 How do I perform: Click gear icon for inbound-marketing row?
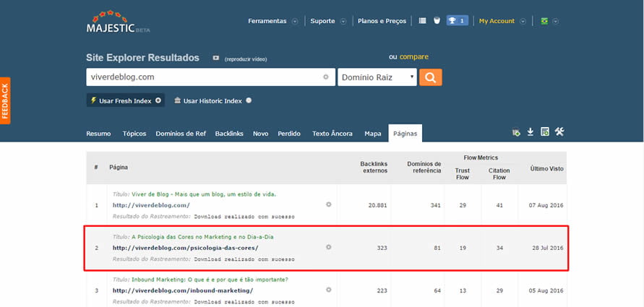(329, 290)
